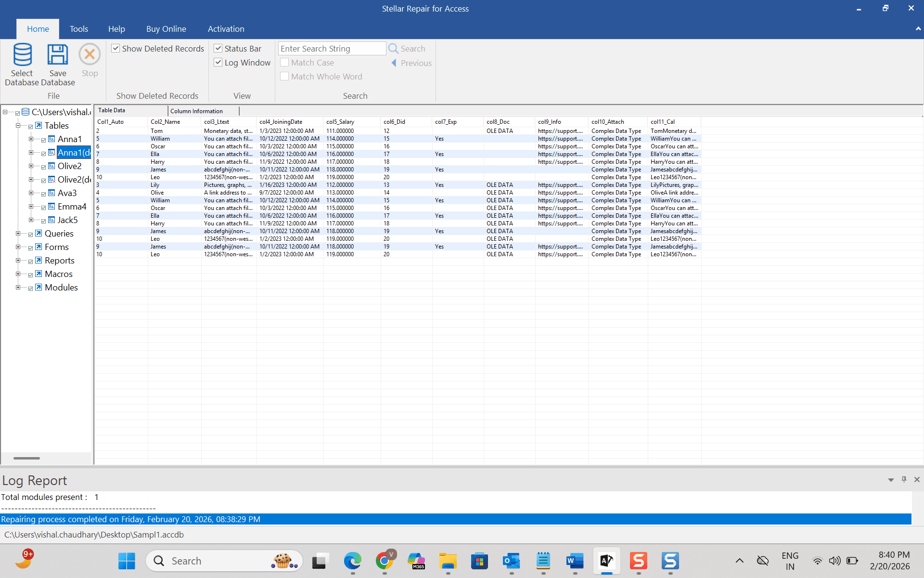Collapse the Tables tree node
924x578 pixels.
click(x=18, y=126)
